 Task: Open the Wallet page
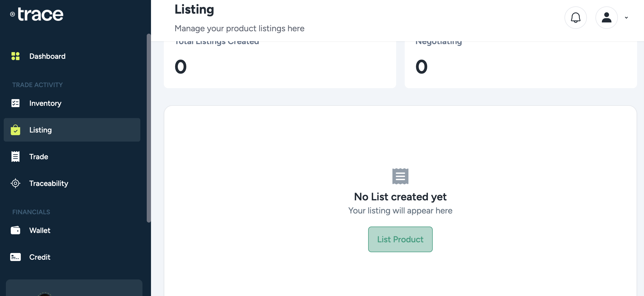[40, 230]
